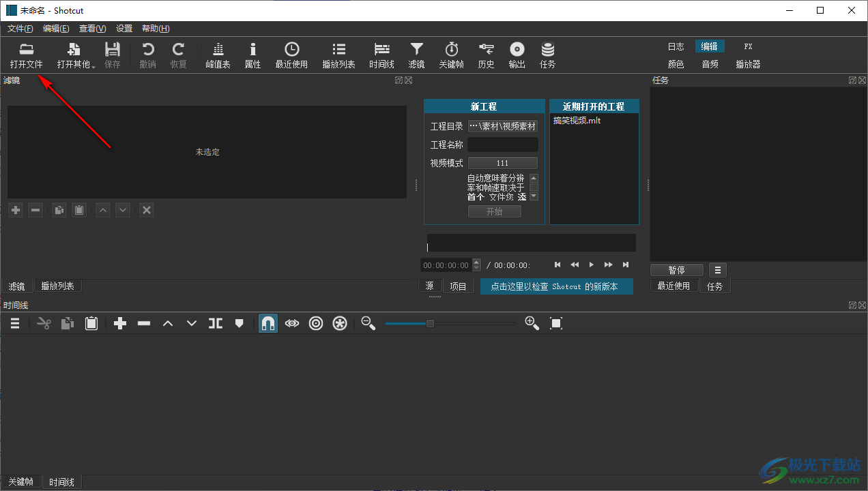Skip to the start of the player
868x491 pixels.
coord(558,265)
